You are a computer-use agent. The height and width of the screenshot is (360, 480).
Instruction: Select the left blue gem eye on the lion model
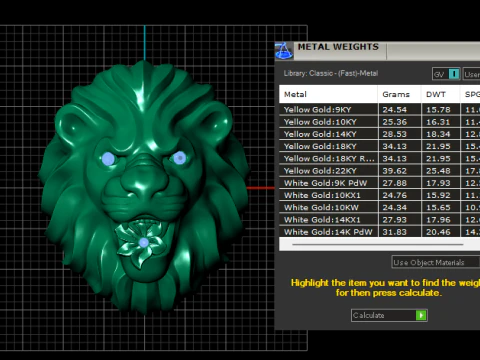click(108, 159)
